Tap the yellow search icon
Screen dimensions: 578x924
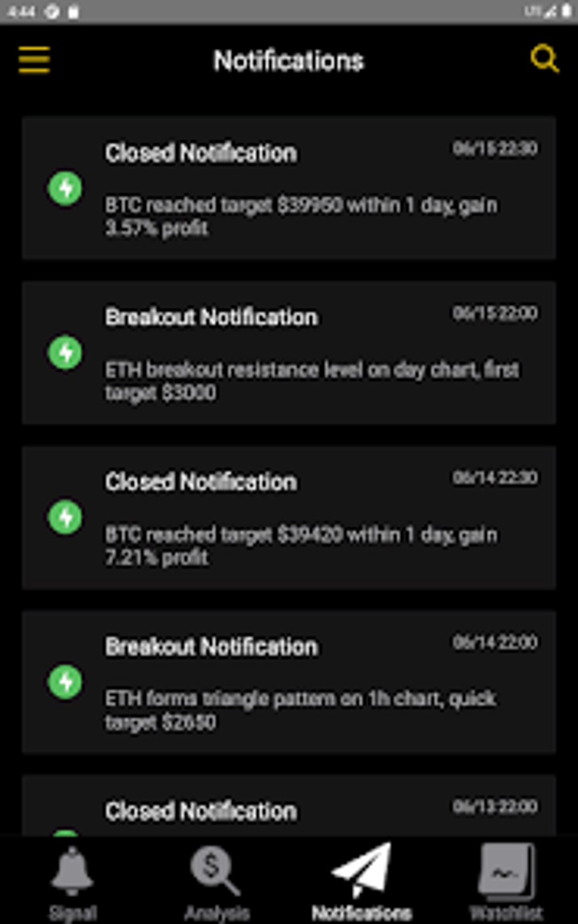544,59
